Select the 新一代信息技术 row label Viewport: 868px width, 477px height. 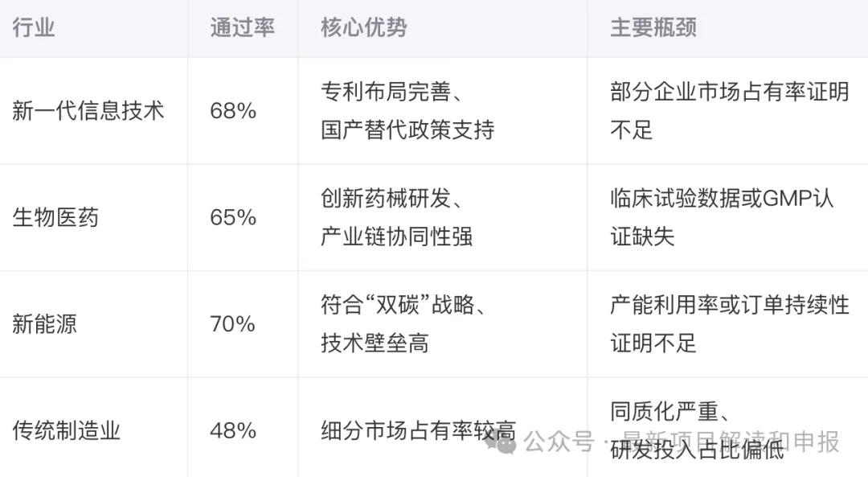point(88,111)
